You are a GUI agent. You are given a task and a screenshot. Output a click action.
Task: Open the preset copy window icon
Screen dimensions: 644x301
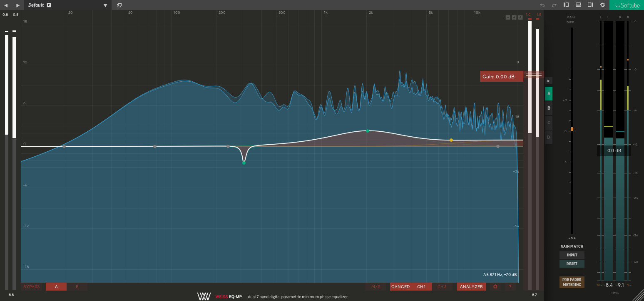point(119,5)
